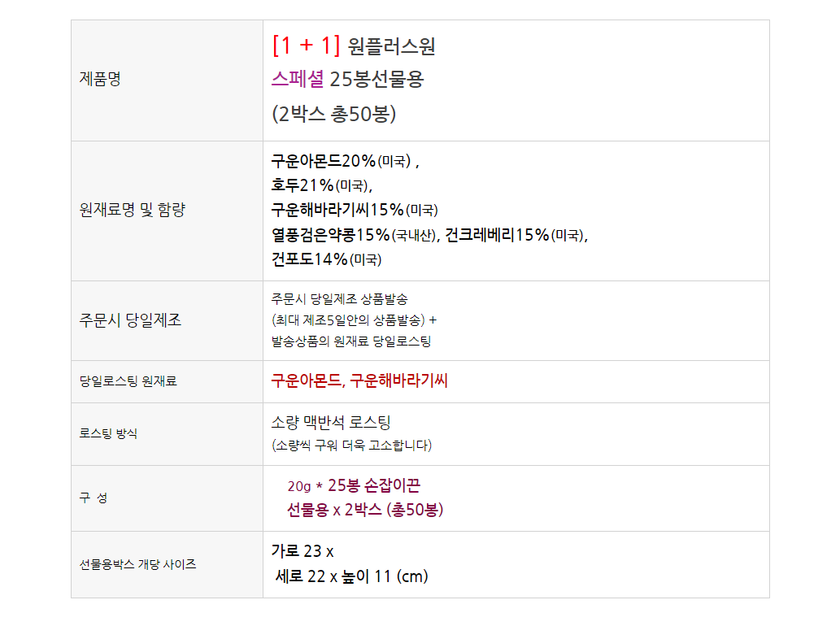
Task: Click the 건크레베리15% ingredient text
Action: (498, 235)
